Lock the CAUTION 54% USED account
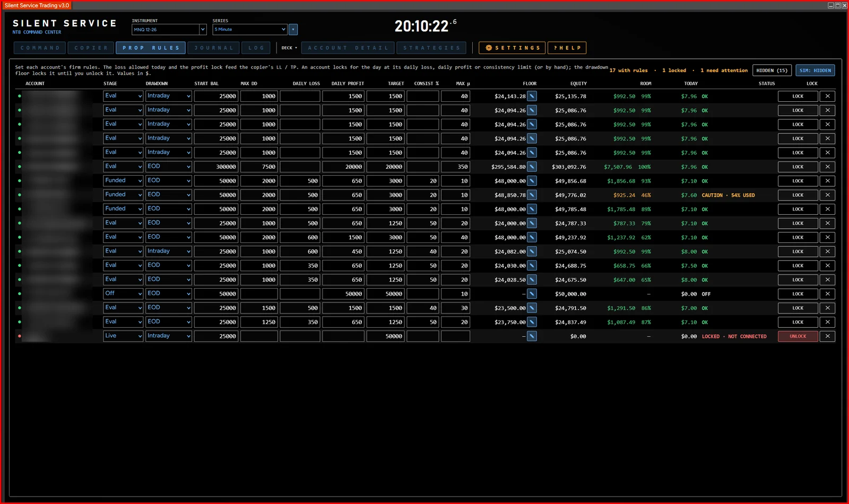This screenshot has height=504, width=849. [798, 195]
